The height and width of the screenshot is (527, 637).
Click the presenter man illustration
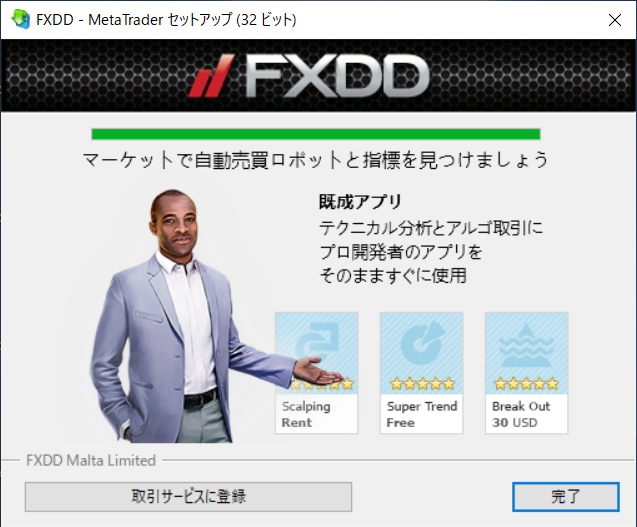click(x=203, y=316)
